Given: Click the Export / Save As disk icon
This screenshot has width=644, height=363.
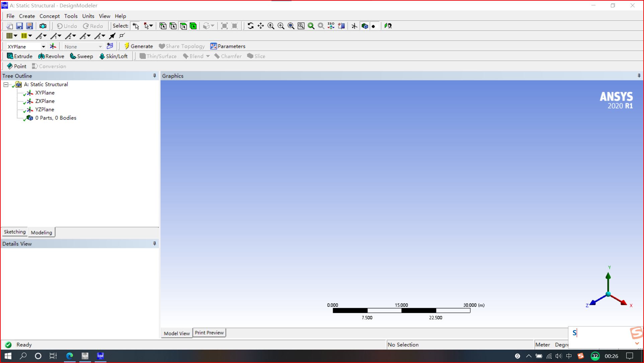Looking at the screenshot, I should [x=29, y=26].
